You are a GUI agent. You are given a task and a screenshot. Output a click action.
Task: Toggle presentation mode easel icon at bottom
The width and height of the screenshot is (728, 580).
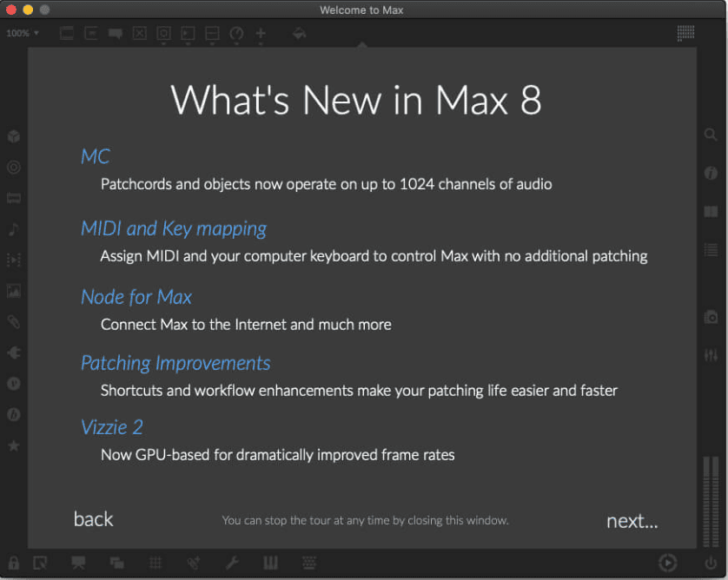[x=78, y=563]
